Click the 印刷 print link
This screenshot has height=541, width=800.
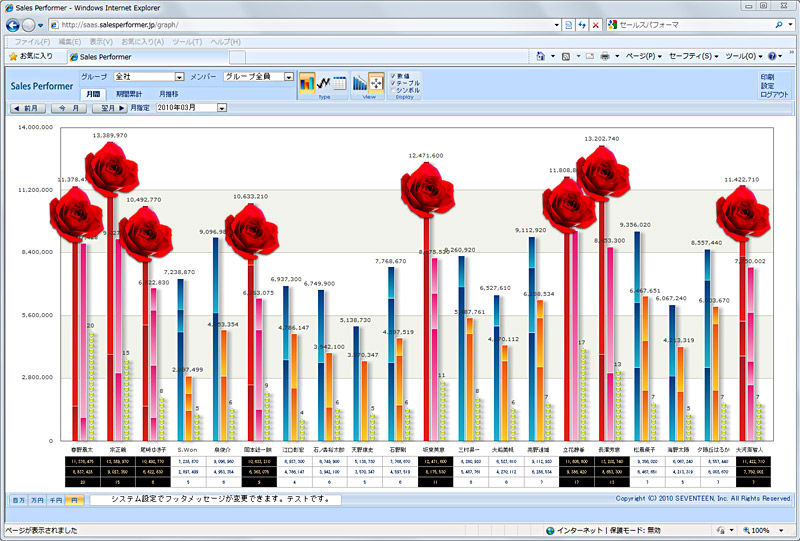pyautogui.click(x=767, y=77)
